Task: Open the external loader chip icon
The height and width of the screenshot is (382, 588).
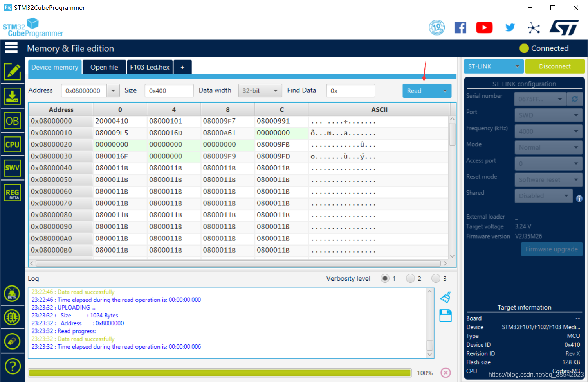Action: (12, 317)
